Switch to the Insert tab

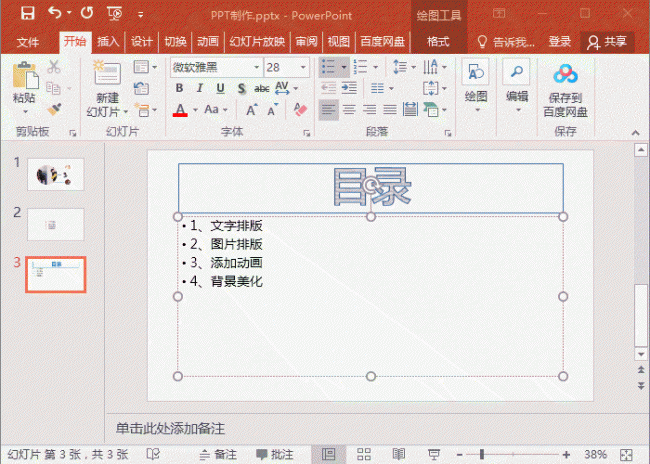[x=108, y=41]
